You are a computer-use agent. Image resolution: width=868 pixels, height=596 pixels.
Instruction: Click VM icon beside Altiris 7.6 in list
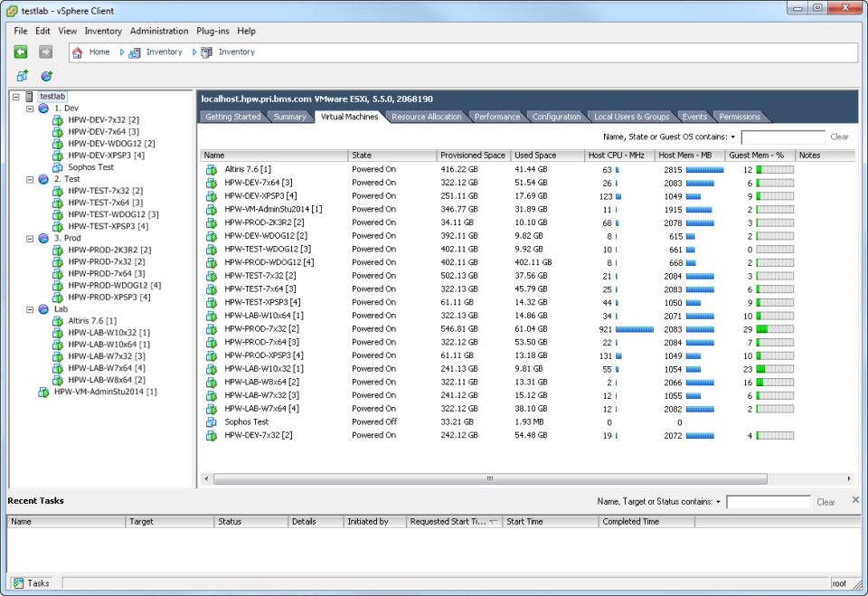(x=212, y=169)
